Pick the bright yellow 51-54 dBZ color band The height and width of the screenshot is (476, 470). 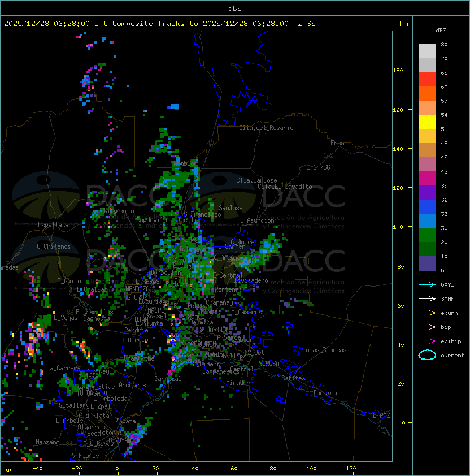427,122
